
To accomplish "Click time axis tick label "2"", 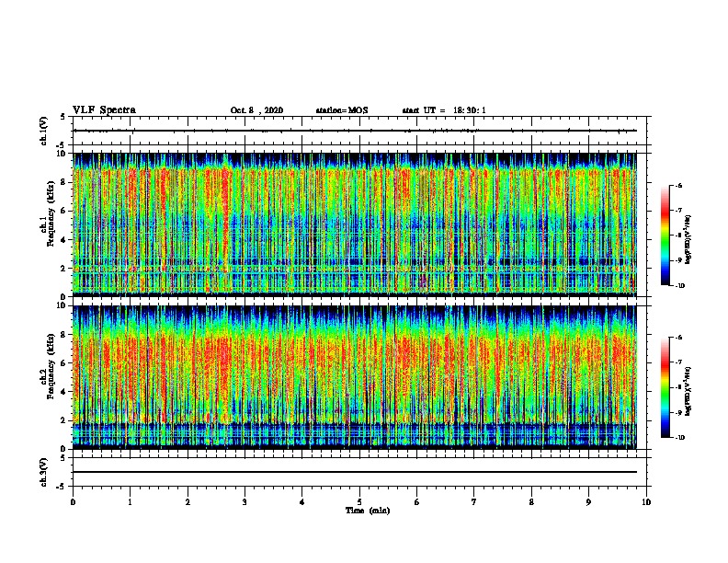I will (188, 502).
